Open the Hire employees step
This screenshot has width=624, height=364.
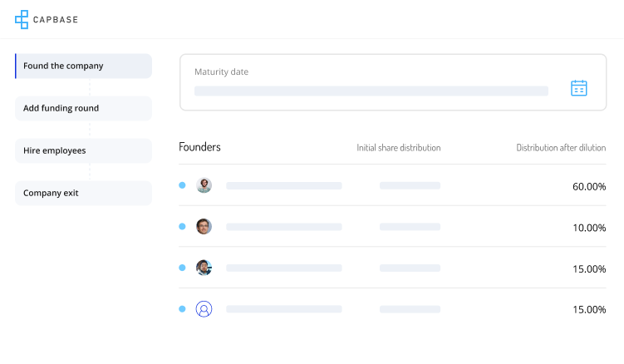(x=83, y=151)
